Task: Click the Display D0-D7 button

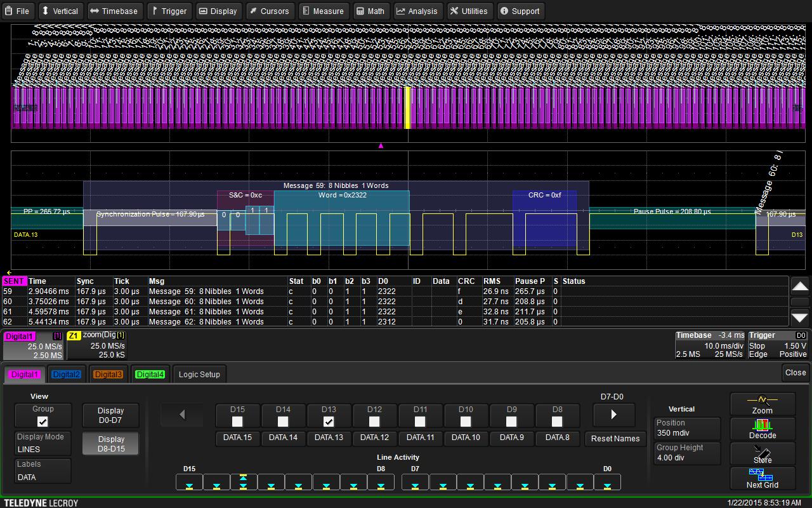Action: tap(110, 415)
